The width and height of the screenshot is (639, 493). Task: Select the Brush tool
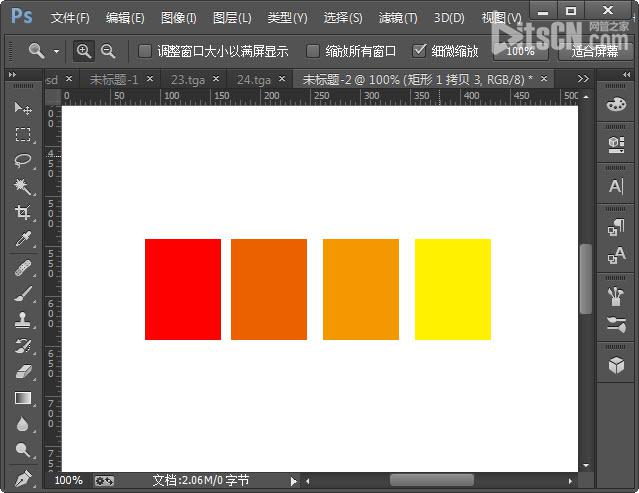point(23,295)
